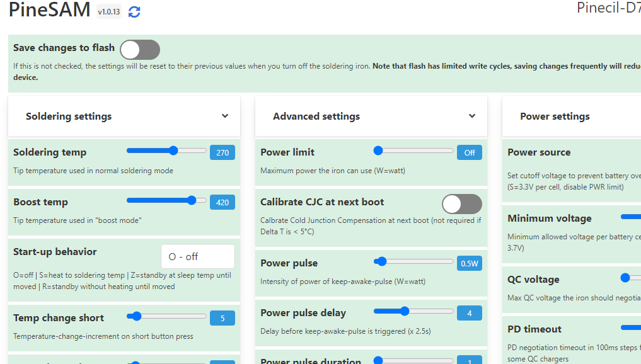Collapse the Soldering settings section
The image size is (641, 364).
[224, 116]
